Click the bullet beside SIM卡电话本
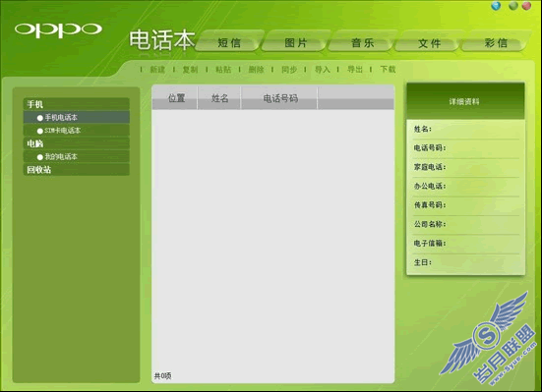542x392 pixels. (39, 131)
